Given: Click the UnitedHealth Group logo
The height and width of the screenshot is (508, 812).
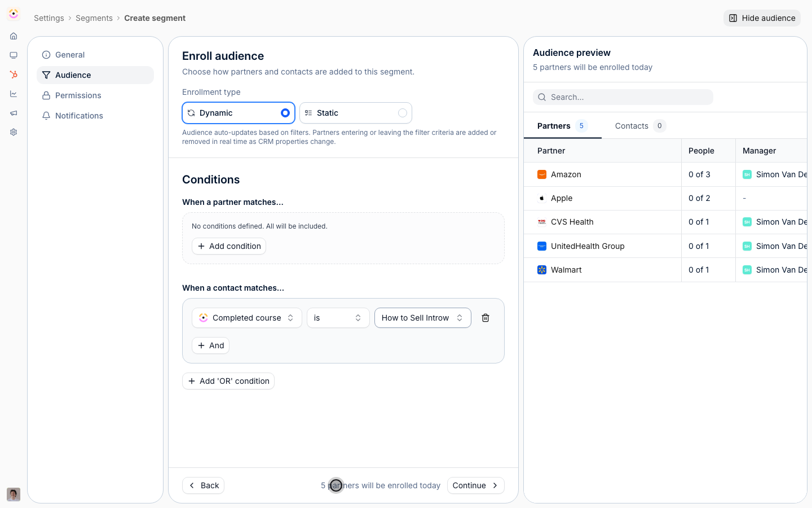Looking at the screenshot, I should tap(542, 246).
